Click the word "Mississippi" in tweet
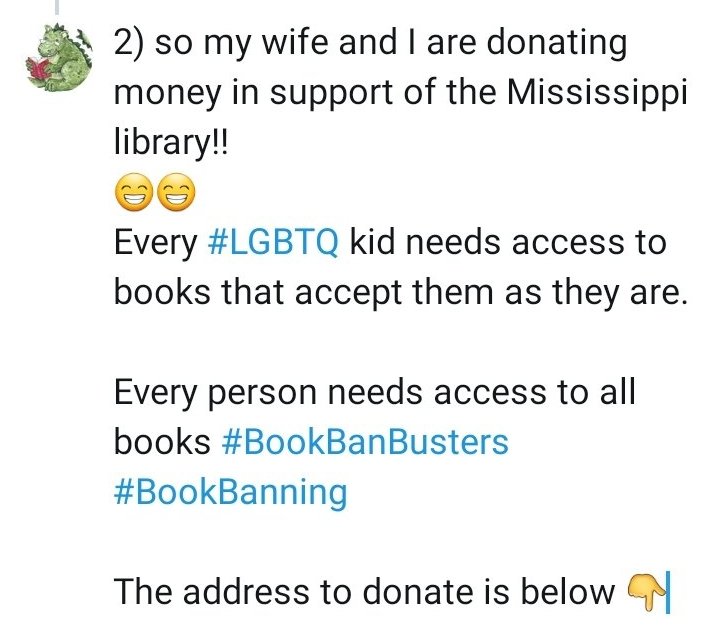This screenshot has width=715, height=625. 597,92
